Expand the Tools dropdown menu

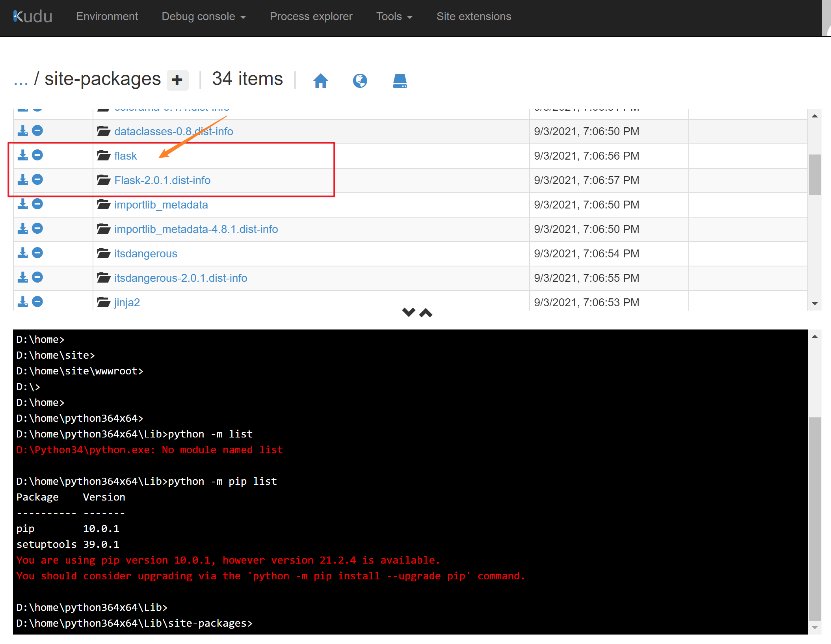click(394, 17)
